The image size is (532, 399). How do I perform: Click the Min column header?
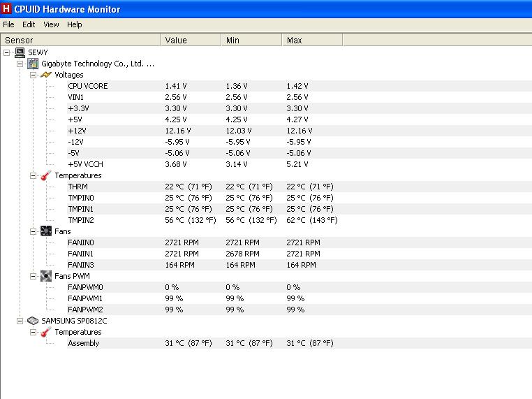251,40
